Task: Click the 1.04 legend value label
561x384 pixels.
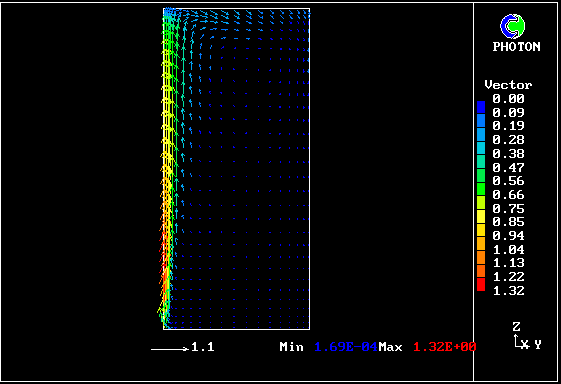Action: [x=508, y=249]
